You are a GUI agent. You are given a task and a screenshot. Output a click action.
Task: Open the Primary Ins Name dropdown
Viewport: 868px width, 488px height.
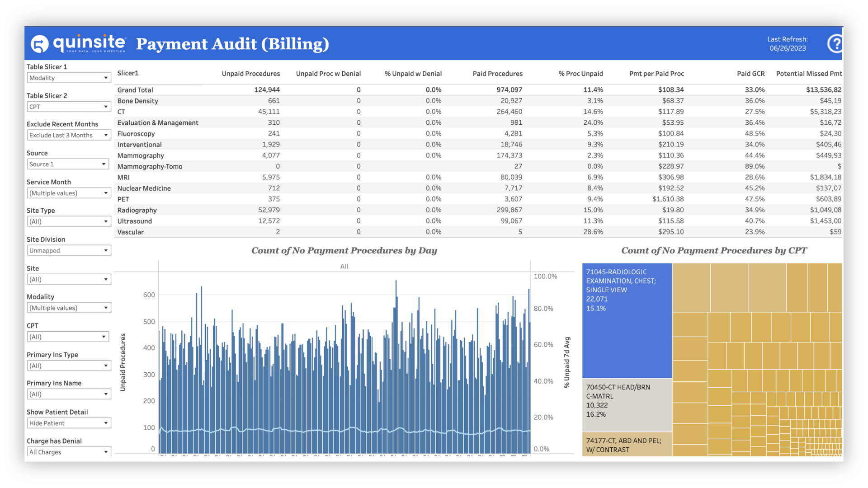(69, 394)
